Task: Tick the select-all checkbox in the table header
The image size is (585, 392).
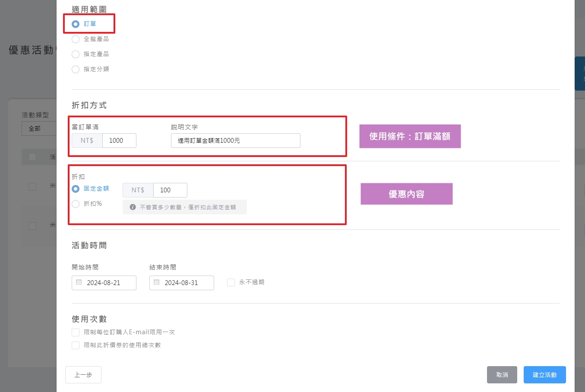Action: click(x=32, y=157)
